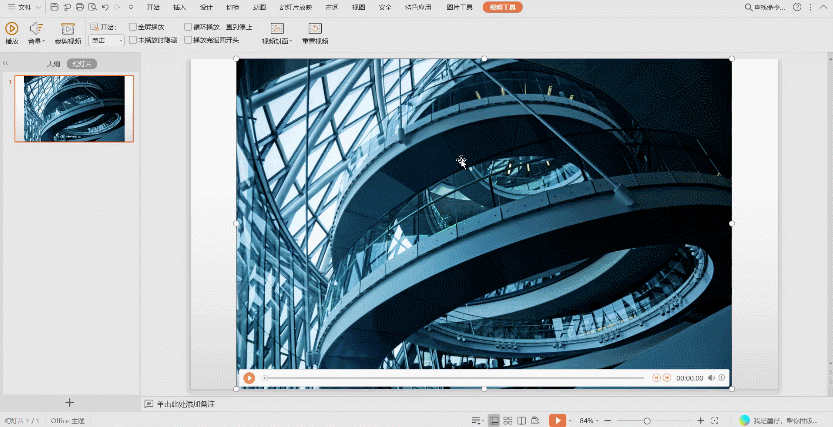Select the highlighted Video Tools tab
The height and width of the screenshot is (427, 833).
click(x=502, y=7)
